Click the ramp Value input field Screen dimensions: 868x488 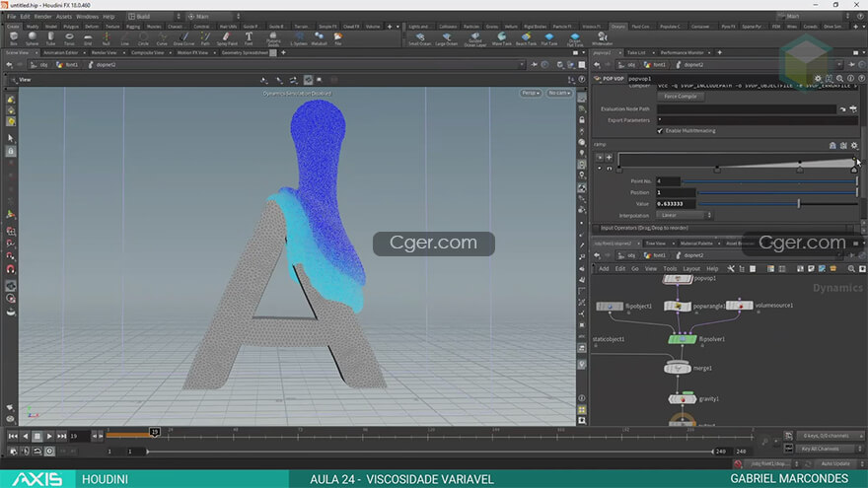coord(676,204)
